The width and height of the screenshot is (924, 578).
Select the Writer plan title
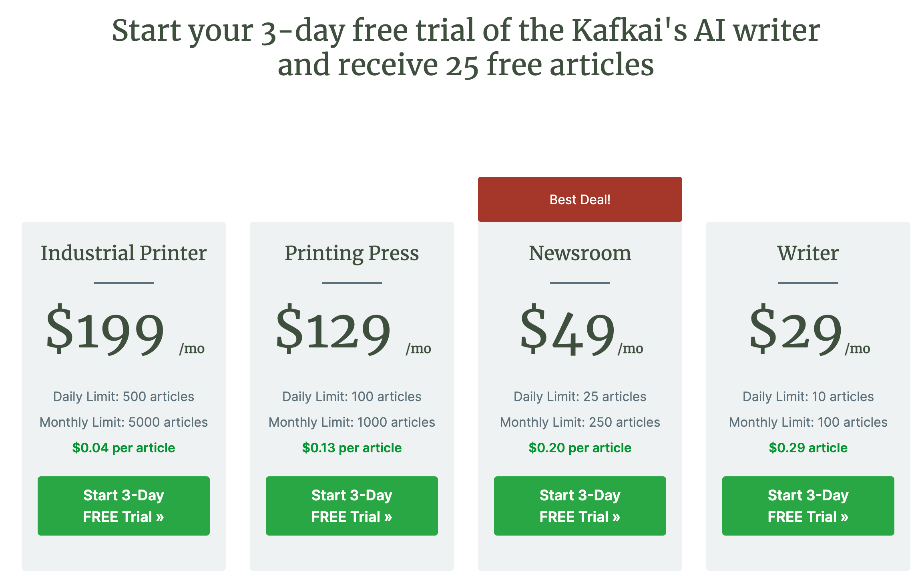(x=808, y=253)
